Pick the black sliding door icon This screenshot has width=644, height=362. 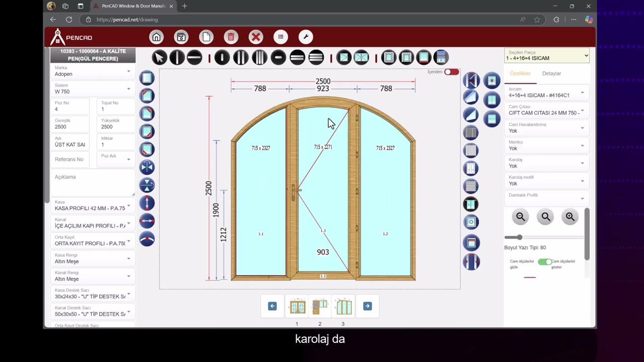[x=471, y=204]
